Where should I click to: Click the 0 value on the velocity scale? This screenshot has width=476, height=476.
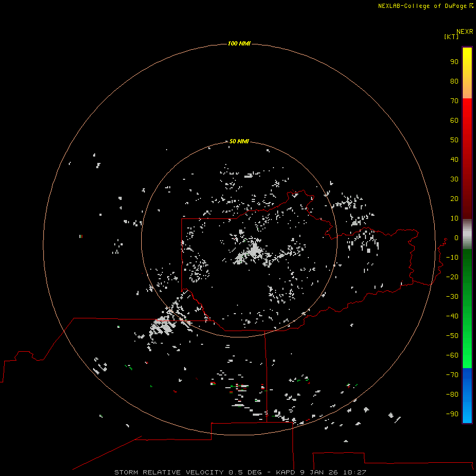456,237
